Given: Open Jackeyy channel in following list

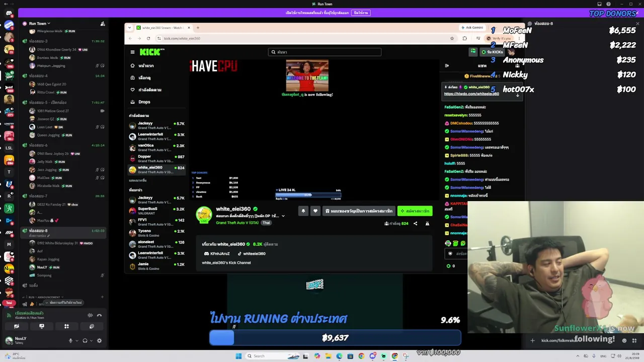Looking at the screenshot, I should click(x=157, y=125).
